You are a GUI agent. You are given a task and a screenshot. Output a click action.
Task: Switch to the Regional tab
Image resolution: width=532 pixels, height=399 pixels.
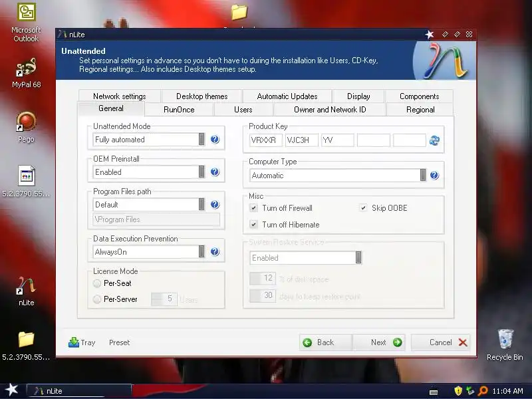[x=420, y=110]
